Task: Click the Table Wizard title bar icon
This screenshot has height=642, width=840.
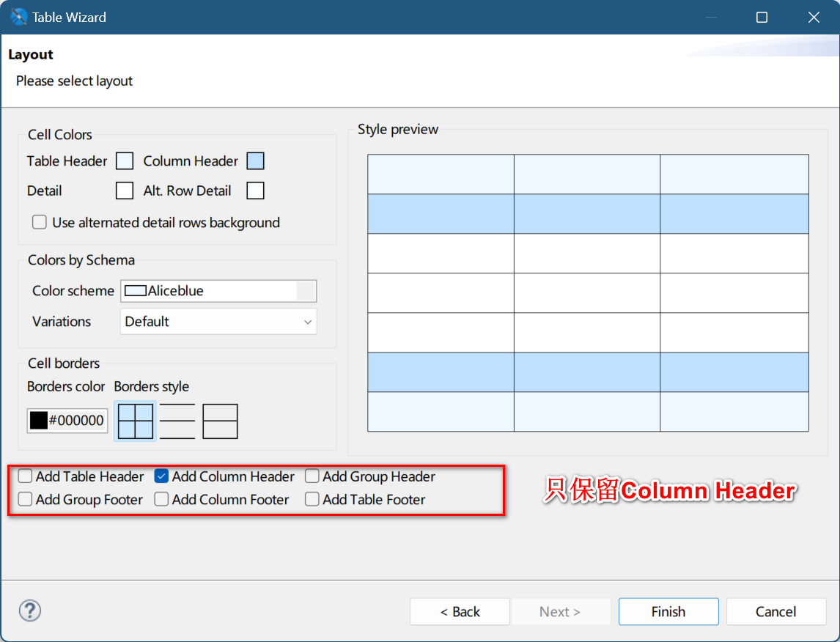Action: [18, 16]
